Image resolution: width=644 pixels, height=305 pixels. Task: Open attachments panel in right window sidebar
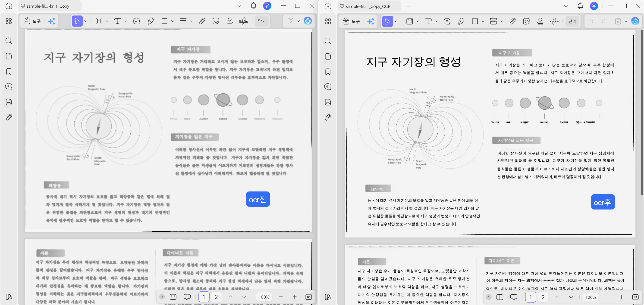click(328, 117)
